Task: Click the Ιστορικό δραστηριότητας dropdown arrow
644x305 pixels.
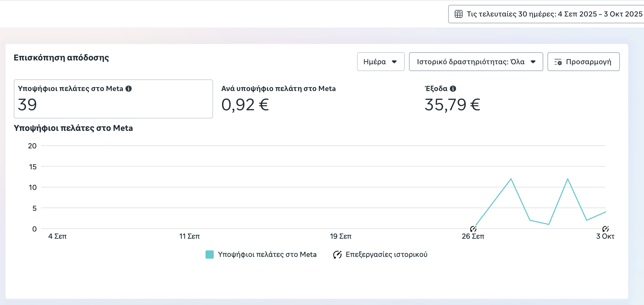Action: click(533, 62)
